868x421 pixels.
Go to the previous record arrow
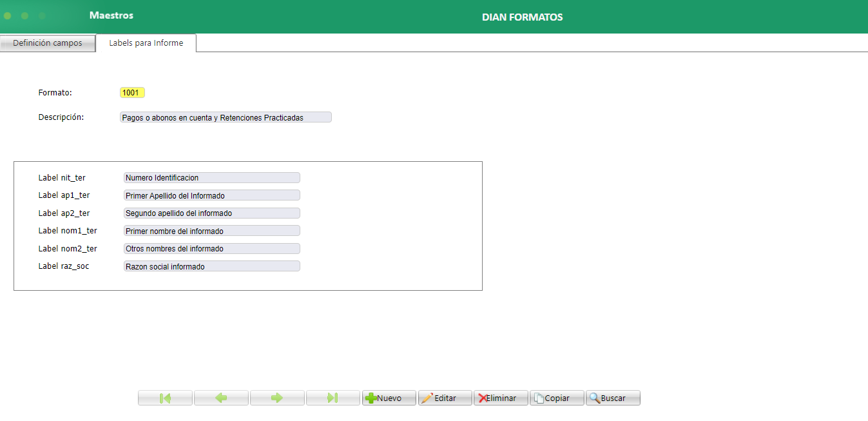pyautogui.click(x=221, y=398)
